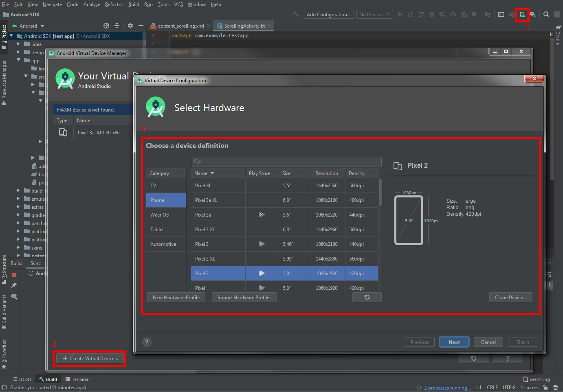Expand the .idea folder in project tree

18,44
